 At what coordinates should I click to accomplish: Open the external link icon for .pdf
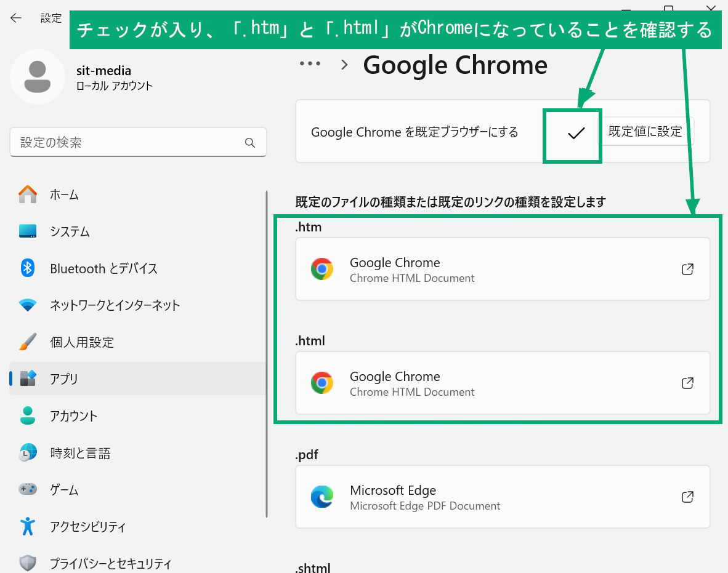click(687, 497)
